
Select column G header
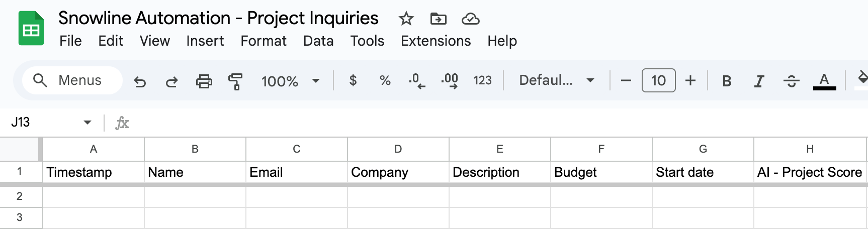(703, 149)
